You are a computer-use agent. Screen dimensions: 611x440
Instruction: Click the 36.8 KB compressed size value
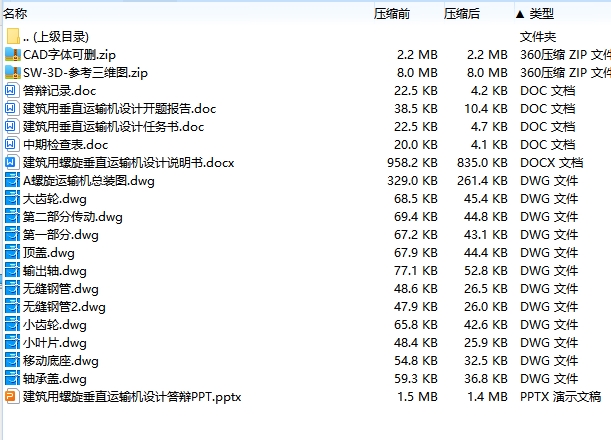[486, 378]
